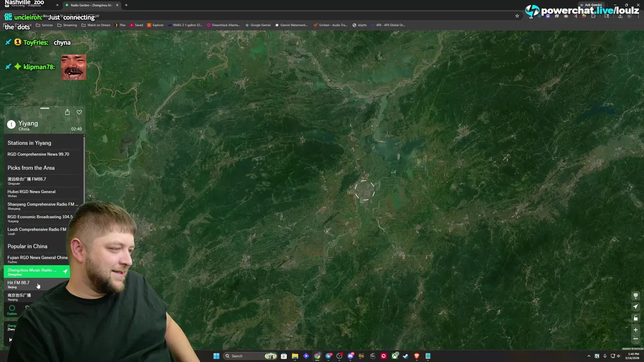Click the Yiyang station count circle

pyautogui.click(x=11, y=124)
